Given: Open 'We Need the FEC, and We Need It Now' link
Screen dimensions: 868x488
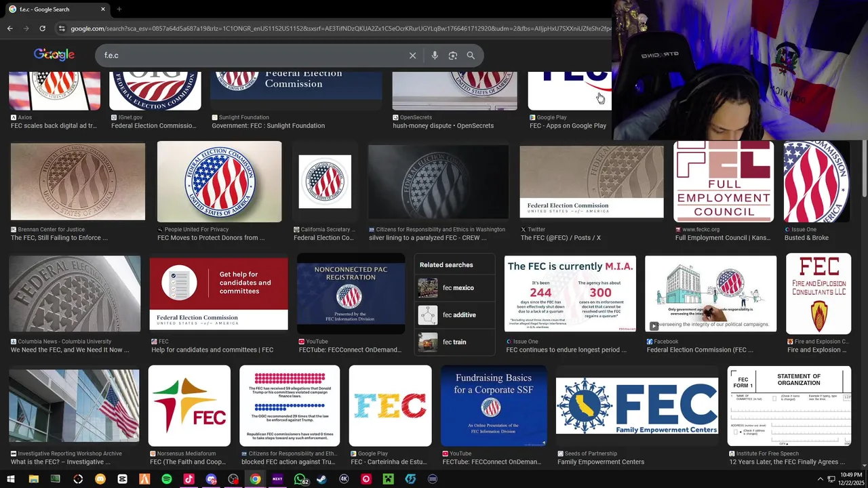Looking at the screenshot, I should click(70, 350).
